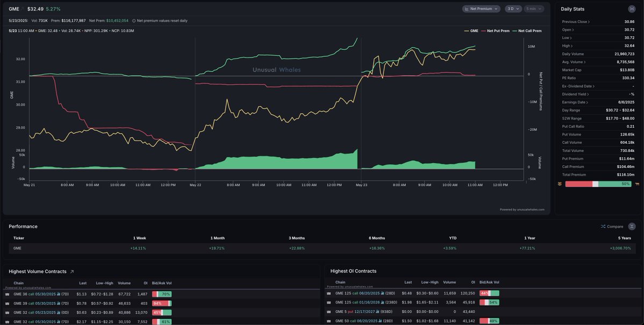Screen dimensions: 644x325
Task: Click the 5 Years performance value +3,006.70%
Action: tap(620, 248)
